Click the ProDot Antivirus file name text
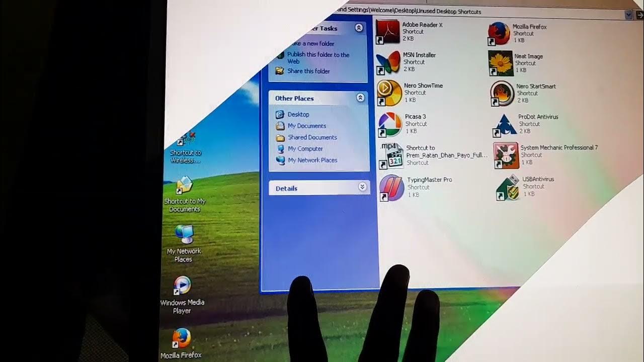 [x=538, y=117]
